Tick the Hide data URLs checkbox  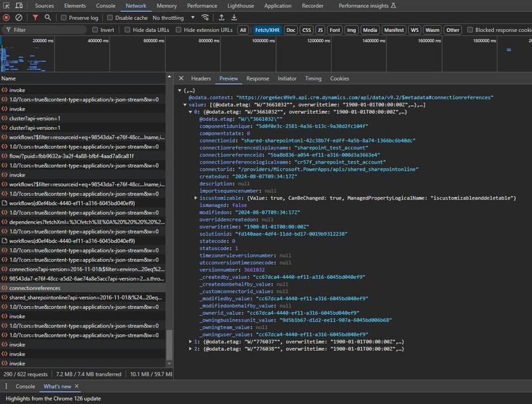[128, 30]
